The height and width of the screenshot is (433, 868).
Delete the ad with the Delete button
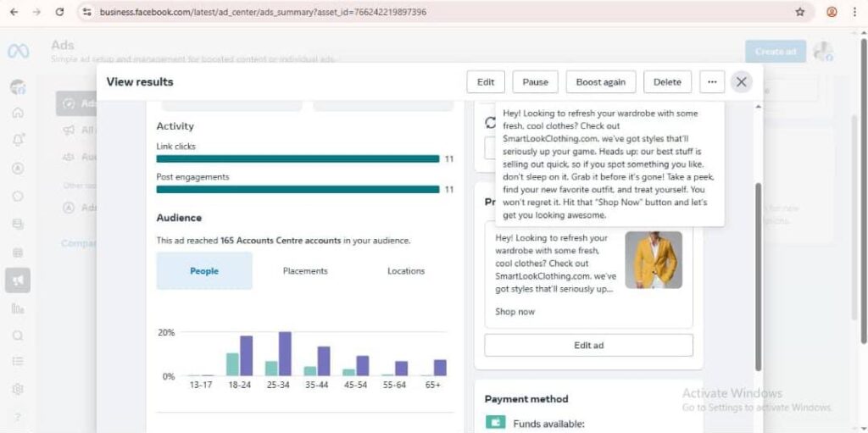667,82
